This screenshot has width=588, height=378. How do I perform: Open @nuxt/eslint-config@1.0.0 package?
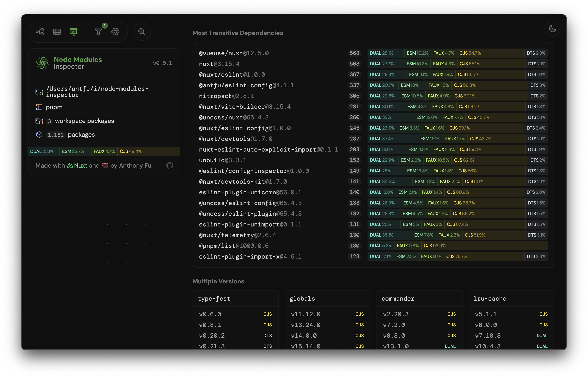[x=373, y=128]
